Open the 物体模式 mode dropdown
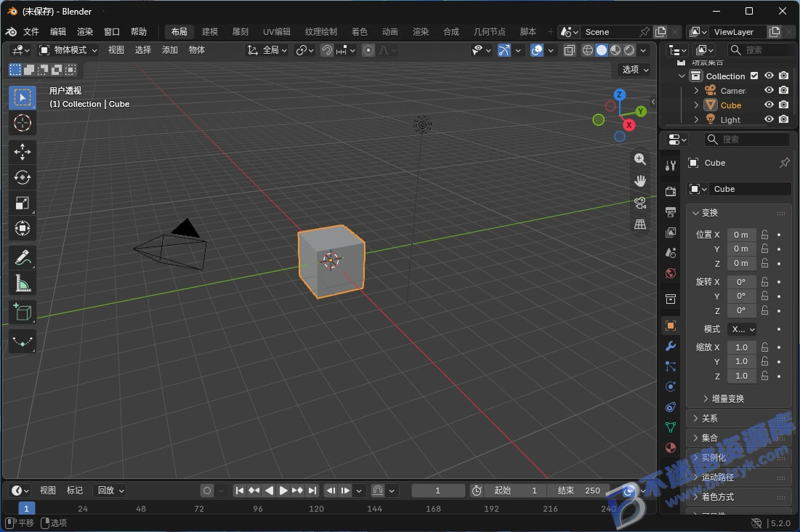 (x=68, y=50)
